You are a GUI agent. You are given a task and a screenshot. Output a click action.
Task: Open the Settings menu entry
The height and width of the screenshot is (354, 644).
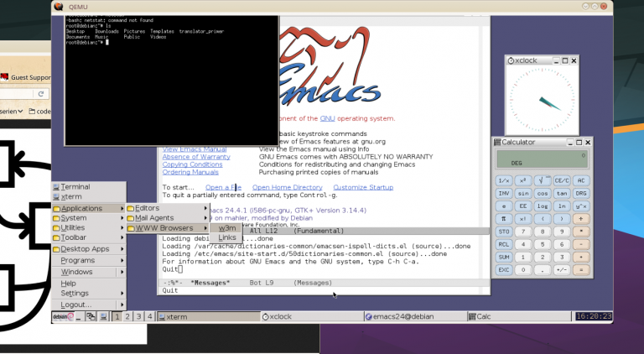click(89, 294)
